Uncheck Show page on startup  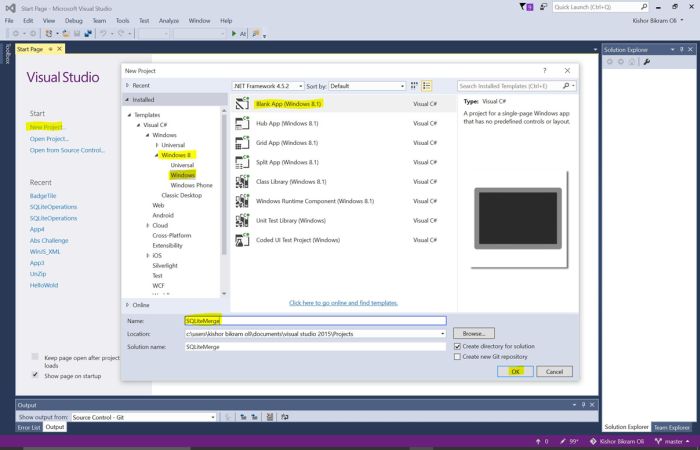[x=35, y=374]
